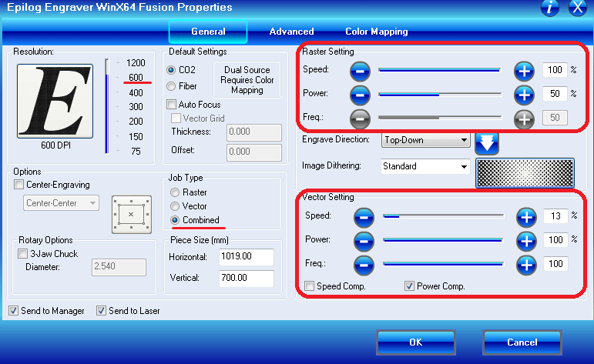This screenshot has height=364, width=594.
Task: Disable Power Comp. checkbox
Action: coord(409,286)
